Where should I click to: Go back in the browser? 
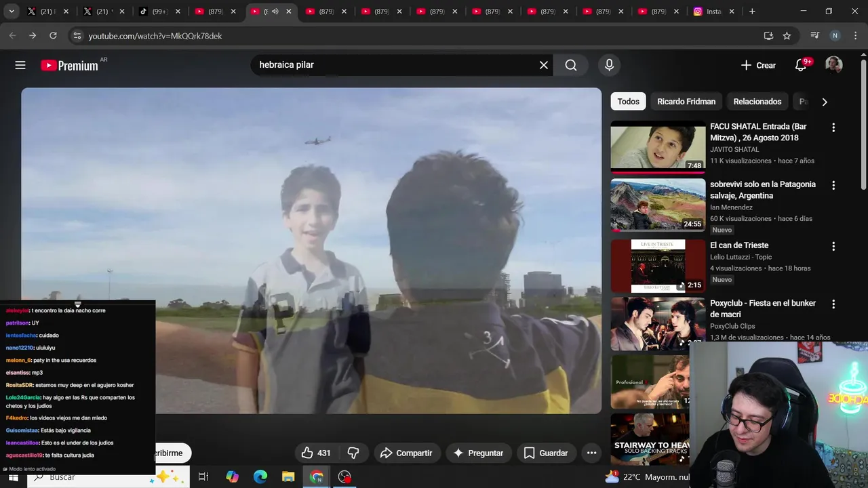tap(12, 35)
